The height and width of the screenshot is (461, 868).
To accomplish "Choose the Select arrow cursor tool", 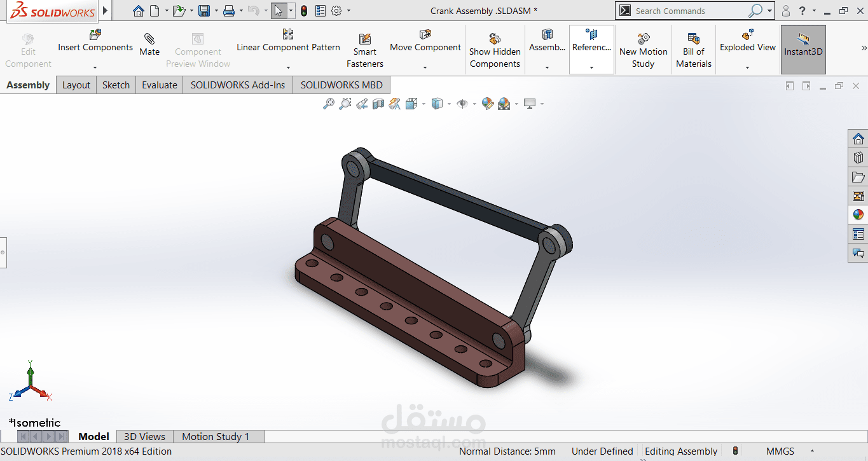I will point(279,11).
